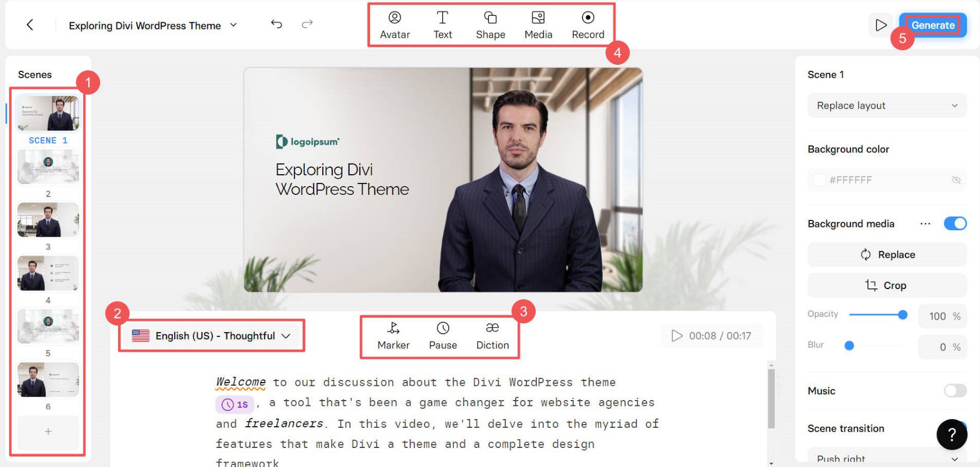Viewport: 980px width, 467px height.
Task: Open the Avatar tool
Action: [395, 25]
